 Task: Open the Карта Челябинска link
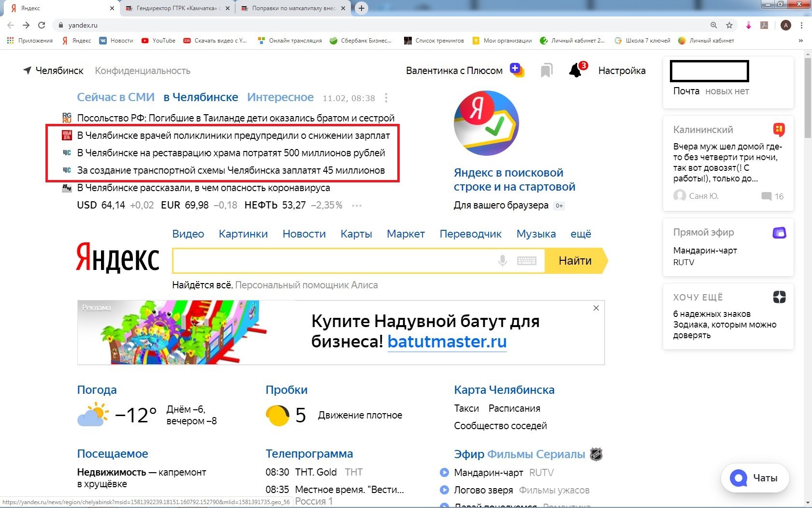pyautogui.click(x=504, y=390)
